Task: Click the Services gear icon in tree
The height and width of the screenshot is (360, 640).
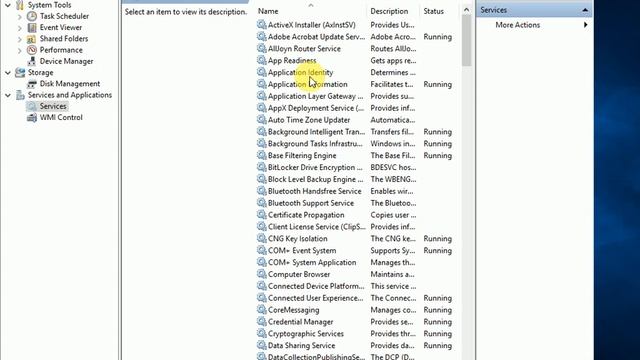Action: point(32,106)
